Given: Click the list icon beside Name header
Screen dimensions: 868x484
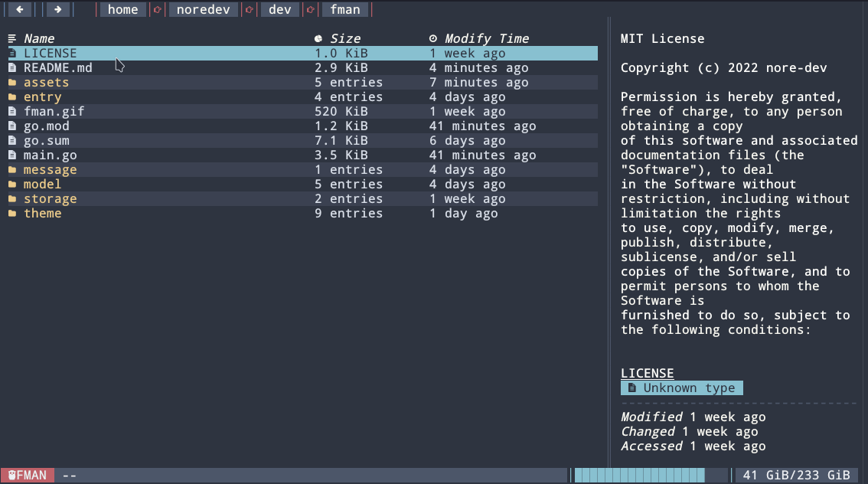Looking at the screenshot, I should 12,39.
